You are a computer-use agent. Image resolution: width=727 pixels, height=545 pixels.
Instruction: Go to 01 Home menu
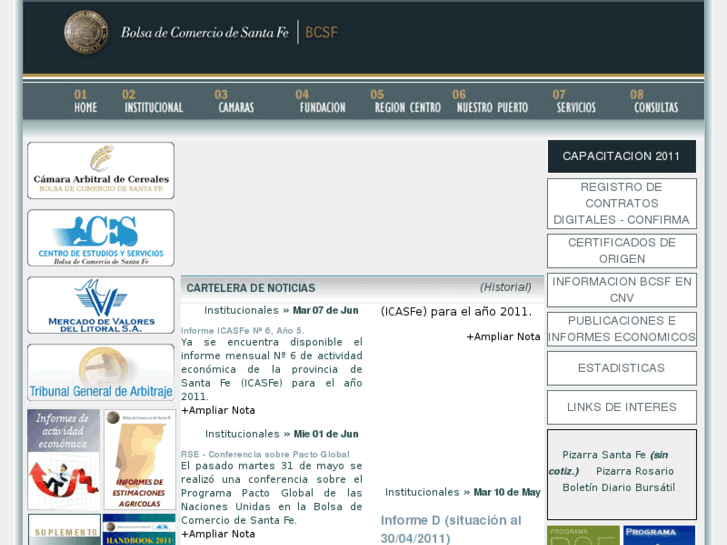[x=85, y=101]
